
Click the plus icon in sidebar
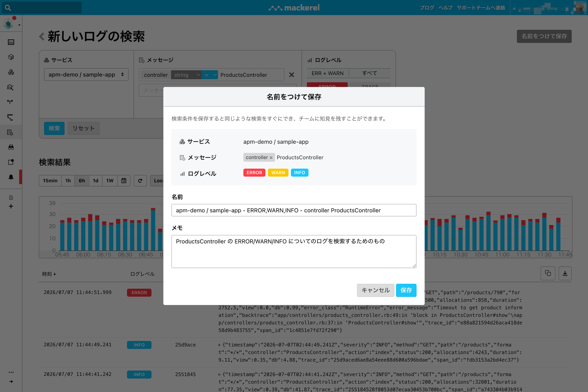pos(11,206)
